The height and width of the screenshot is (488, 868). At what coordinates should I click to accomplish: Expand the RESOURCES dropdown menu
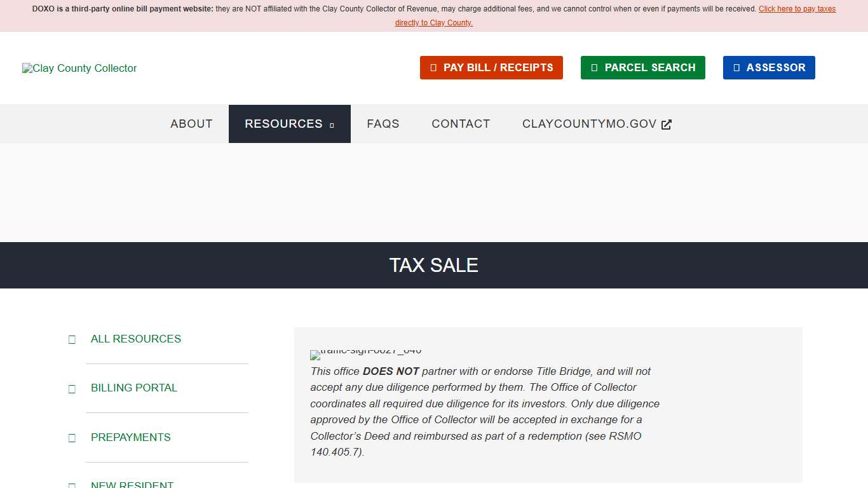pos(284,124)
